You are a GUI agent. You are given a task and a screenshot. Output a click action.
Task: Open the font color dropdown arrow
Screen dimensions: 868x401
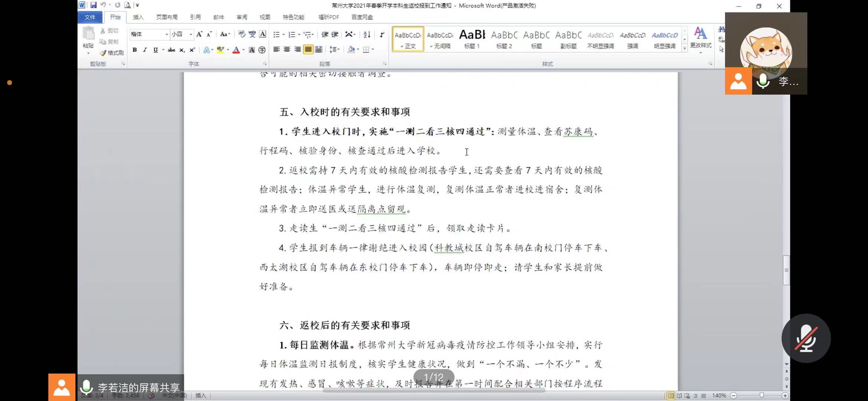pos(244,50)
